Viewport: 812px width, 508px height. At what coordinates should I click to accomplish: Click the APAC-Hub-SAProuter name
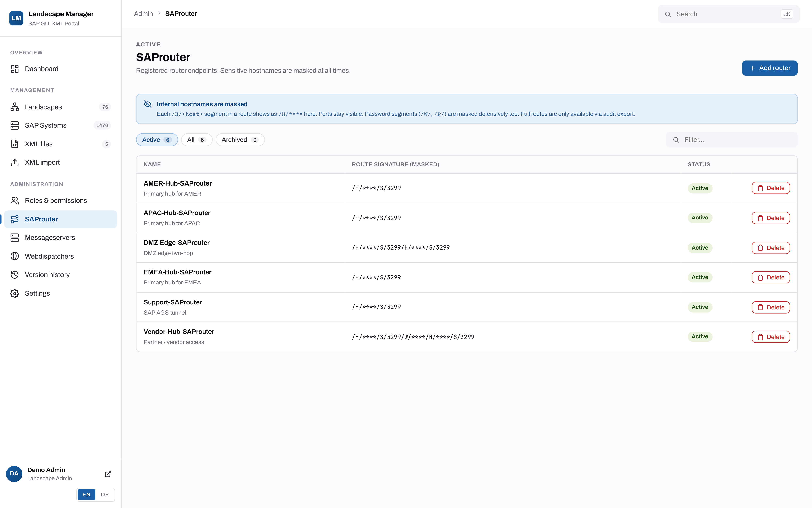[x=177, y=213]
